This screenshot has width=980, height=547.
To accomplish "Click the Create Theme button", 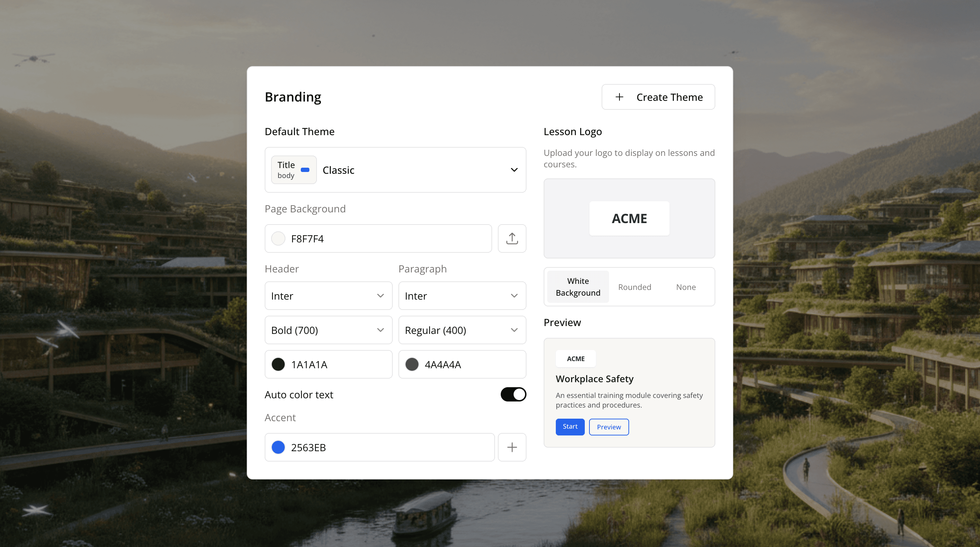I will tap(658, 97).
